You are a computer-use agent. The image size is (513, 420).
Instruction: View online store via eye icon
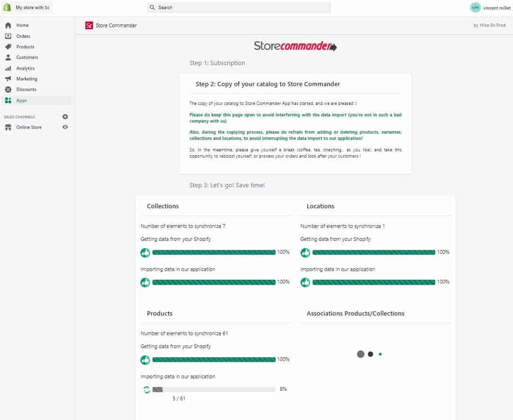tap(65, 127)
